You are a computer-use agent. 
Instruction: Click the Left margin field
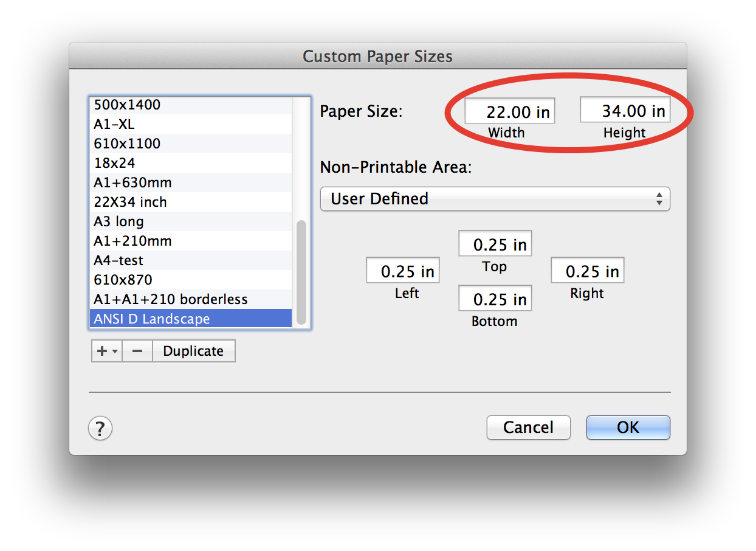[402, 270]
